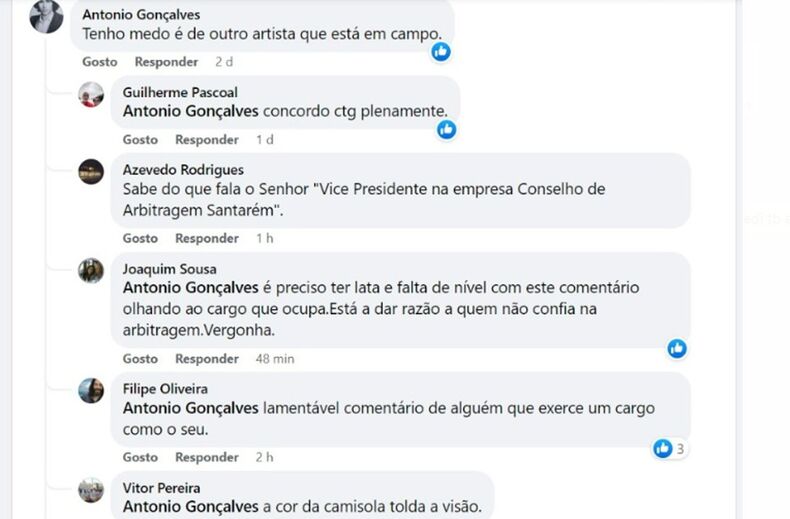Click like reaction icon on Guilherme Pascoal's reply
The height and width of the screenshot is (519, 790).
(446, 129)
